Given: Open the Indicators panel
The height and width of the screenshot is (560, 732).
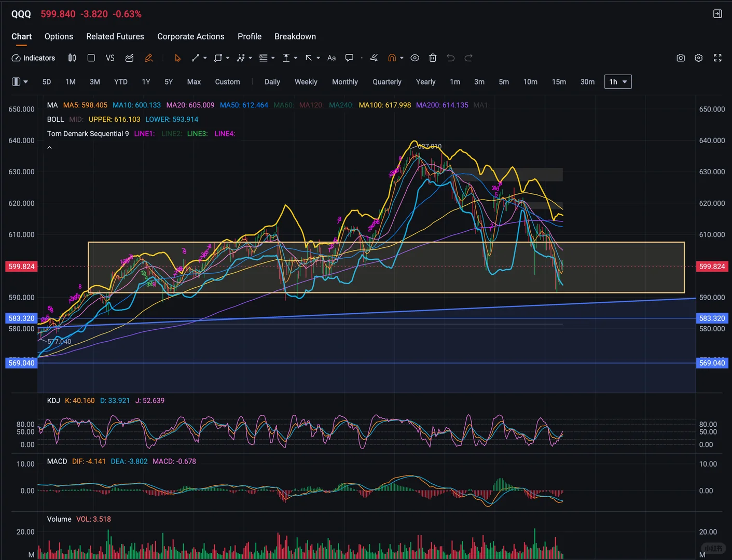Looking at the screenshot, I should tap(33, 58).
